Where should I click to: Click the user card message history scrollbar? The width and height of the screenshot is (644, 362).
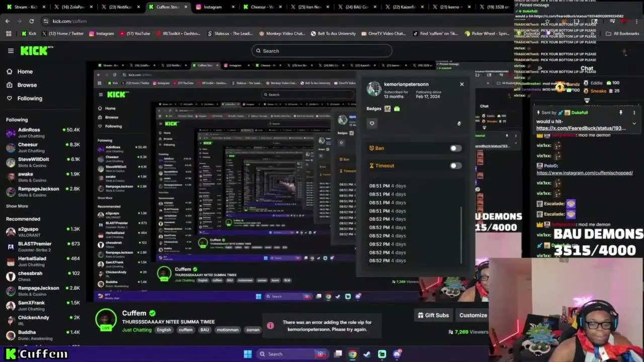click(x=461, y=235)
